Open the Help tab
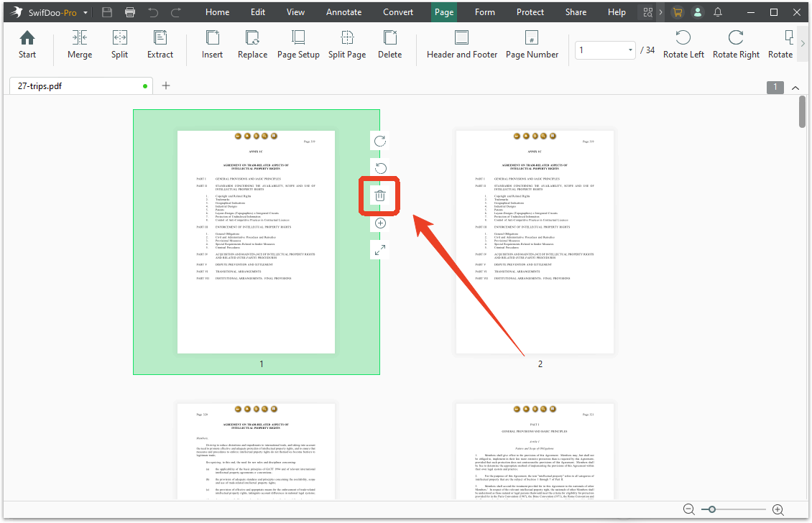 click(617, 12)
